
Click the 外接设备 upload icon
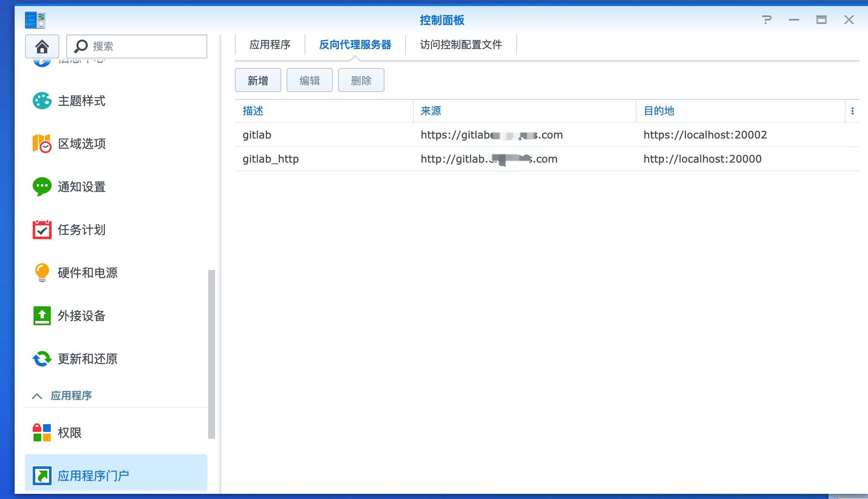click(x=42, y=316)
